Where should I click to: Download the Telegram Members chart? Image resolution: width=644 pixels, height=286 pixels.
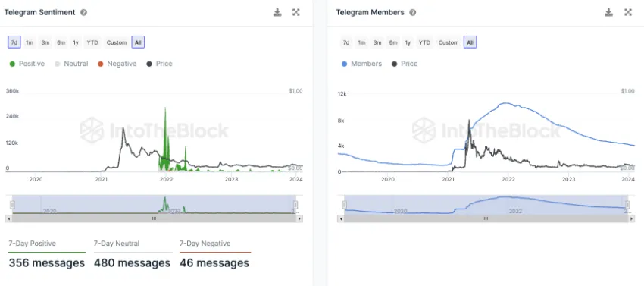[608, 12]
